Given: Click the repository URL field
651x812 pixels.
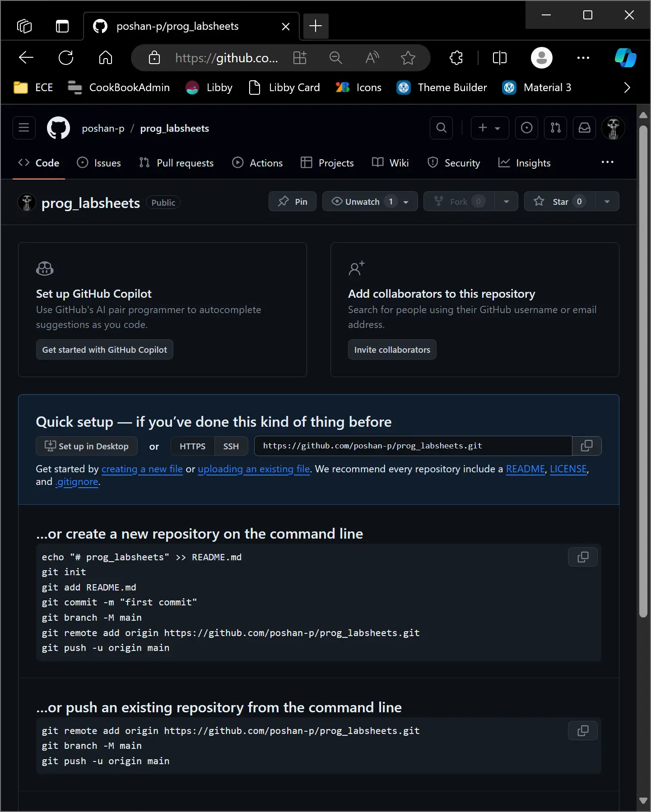Looking at the screenshot, I should click(413, 446).
